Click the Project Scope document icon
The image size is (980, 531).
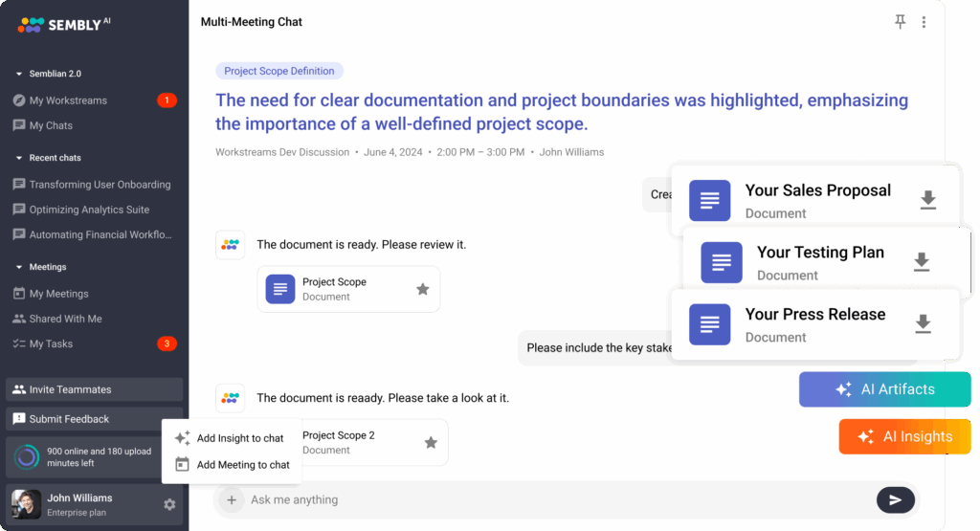tap(280, 289)
